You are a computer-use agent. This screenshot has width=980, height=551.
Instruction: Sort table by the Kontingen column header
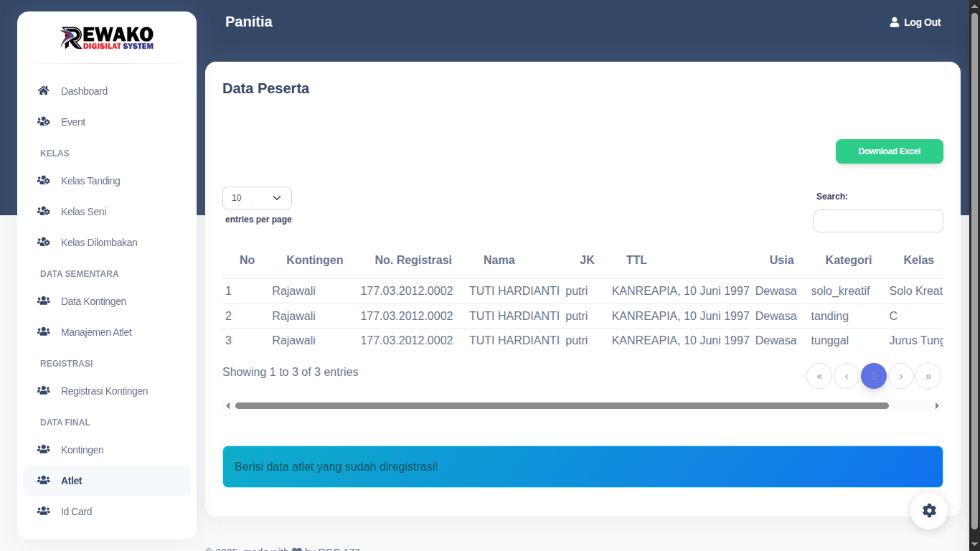click(x=314, y=260)
